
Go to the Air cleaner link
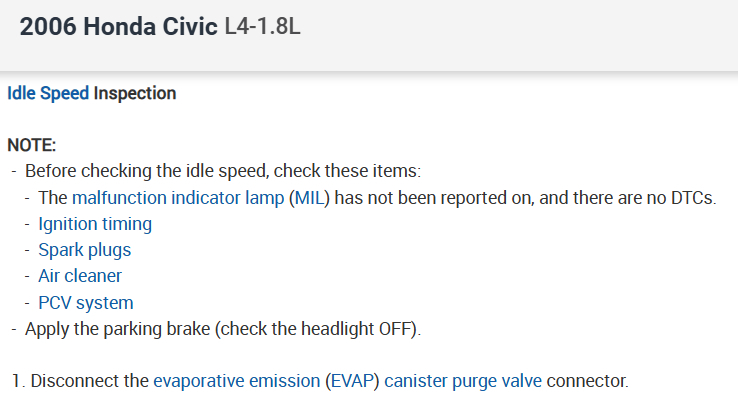[x=80, y=275]
